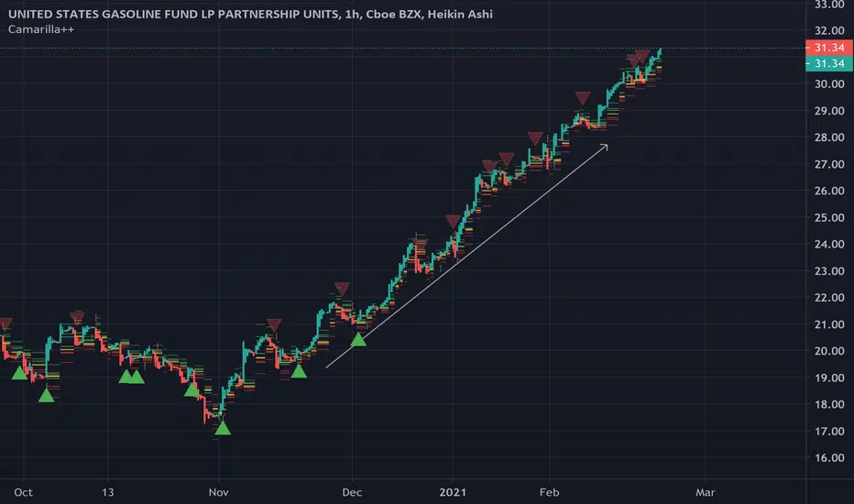This screenshot has width=854, height=504.
Task: Click the 18.00 price axis label
Action: click(829, 404)
